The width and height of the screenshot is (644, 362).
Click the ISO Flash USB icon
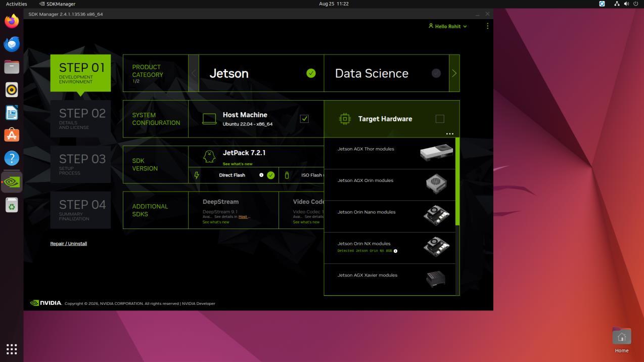[x=287, y=175]
